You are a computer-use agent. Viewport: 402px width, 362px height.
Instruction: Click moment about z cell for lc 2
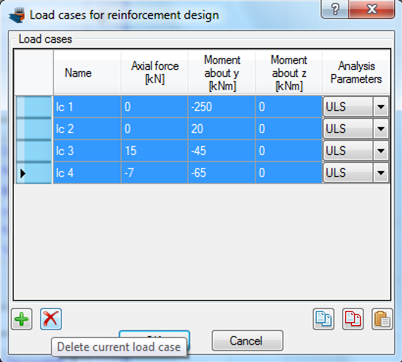(x=289, y=129)
